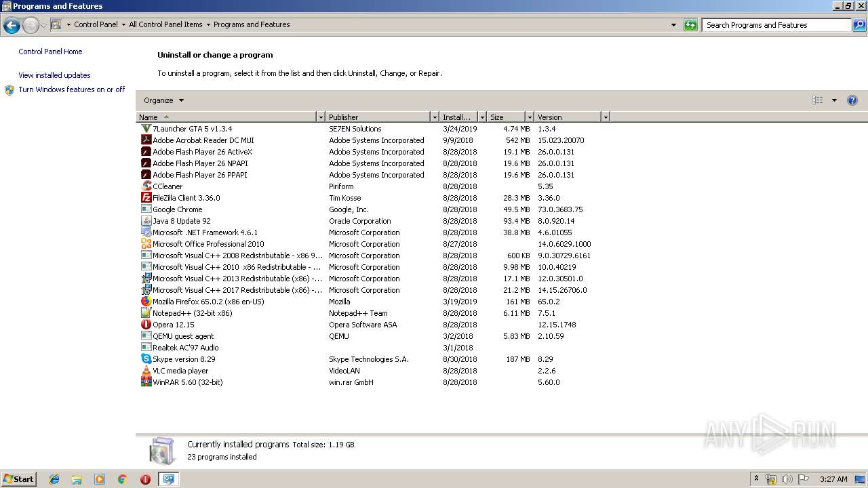Open Control Panel Home link
868x488 pixels.
coord(50,52)
